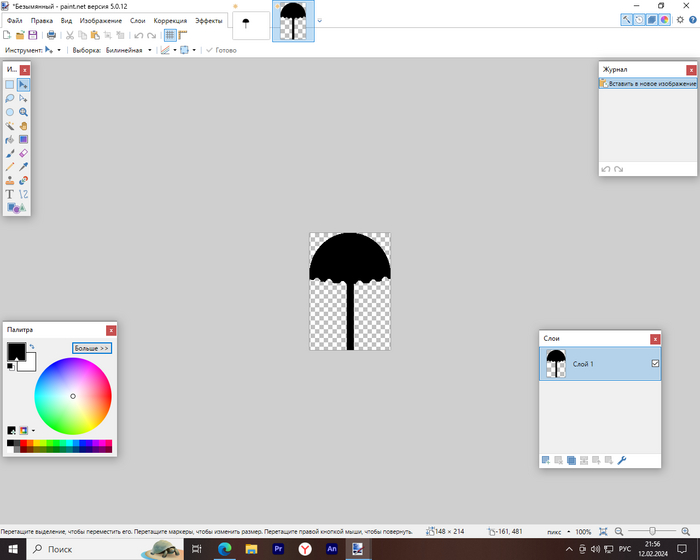The height and width of the screenshot is (560, 700).
Task: Choose the Magic Wand tool
Action: click(x=10, y=127)
